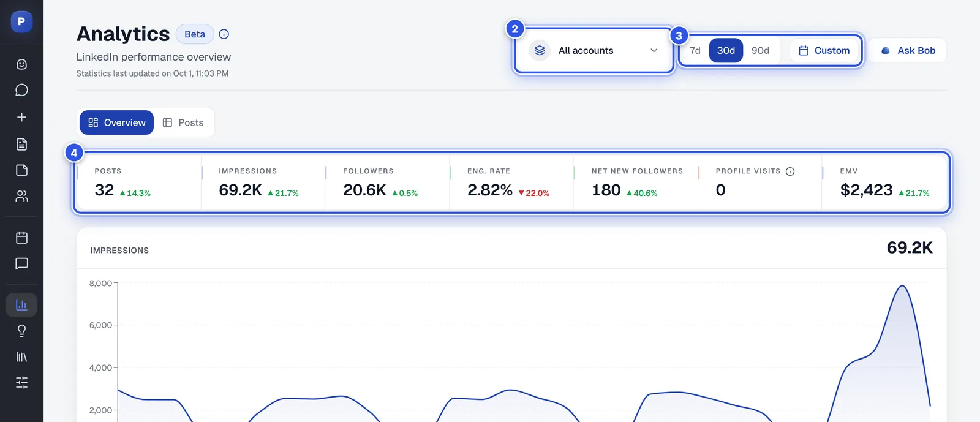The width and height of the screenshot is (980, 422).
Task: Click the 'LinkedIn performance overview' subtitle
Action: [154, 57]
